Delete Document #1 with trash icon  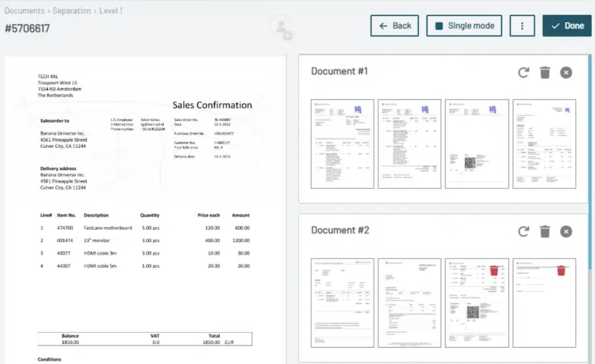point(544,73)
